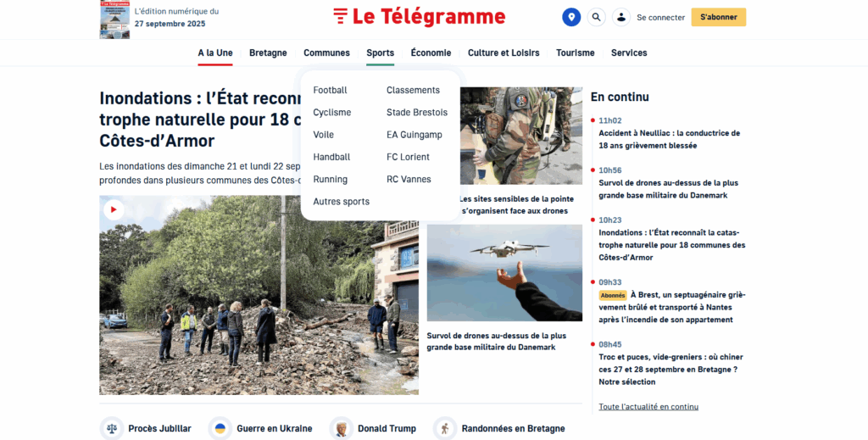
Task: Select Football in the Sports menu
Action: [x=330, y=90]
